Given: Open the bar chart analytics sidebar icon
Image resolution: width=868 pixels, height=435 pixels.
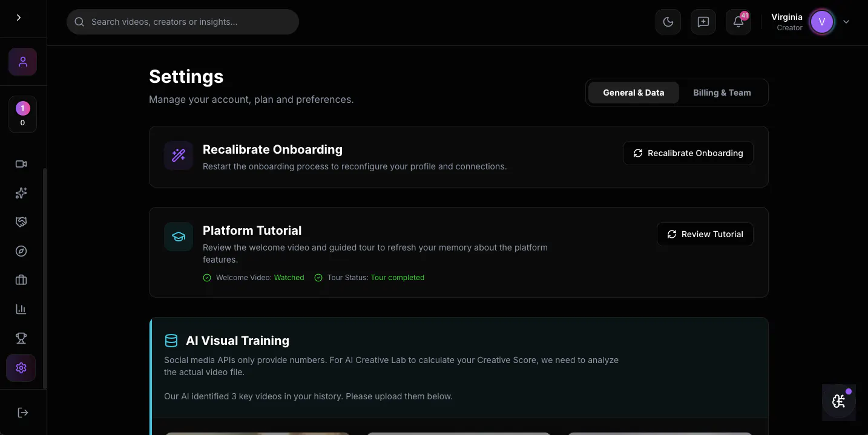Looking at the screenshot, I should coord(21,309).
